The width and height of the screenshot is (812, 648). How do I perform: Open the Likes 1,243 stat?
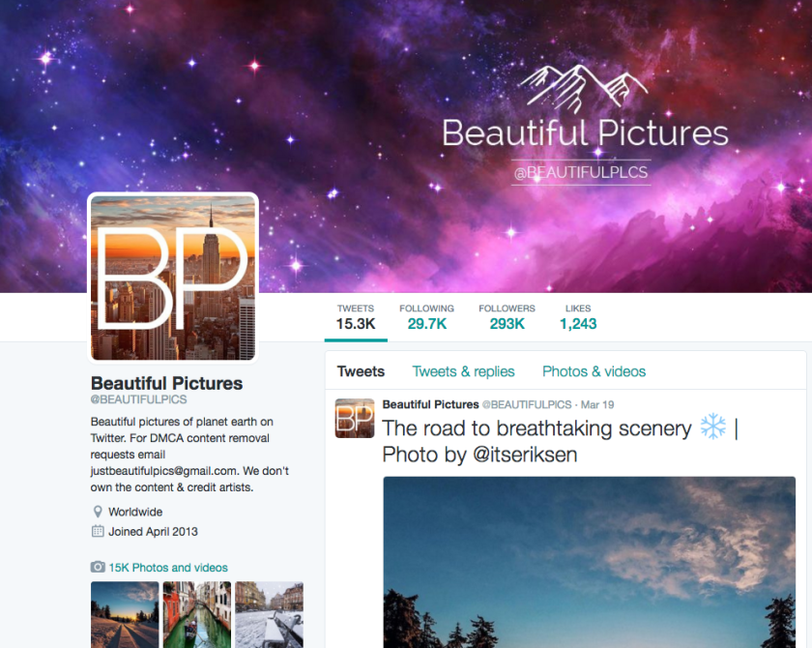click(x=578, y=317)
